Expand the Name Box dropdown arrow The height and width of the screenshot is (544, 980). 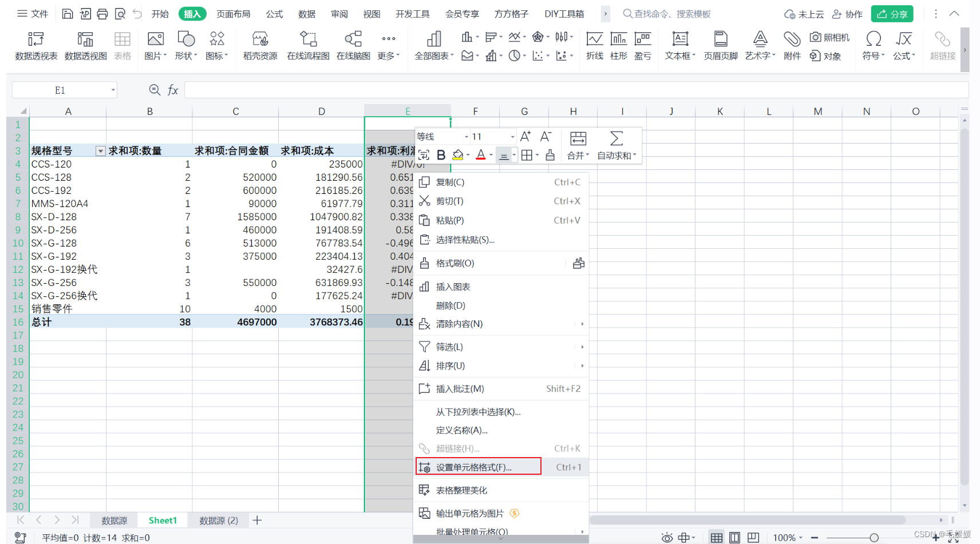click(113, 90)
